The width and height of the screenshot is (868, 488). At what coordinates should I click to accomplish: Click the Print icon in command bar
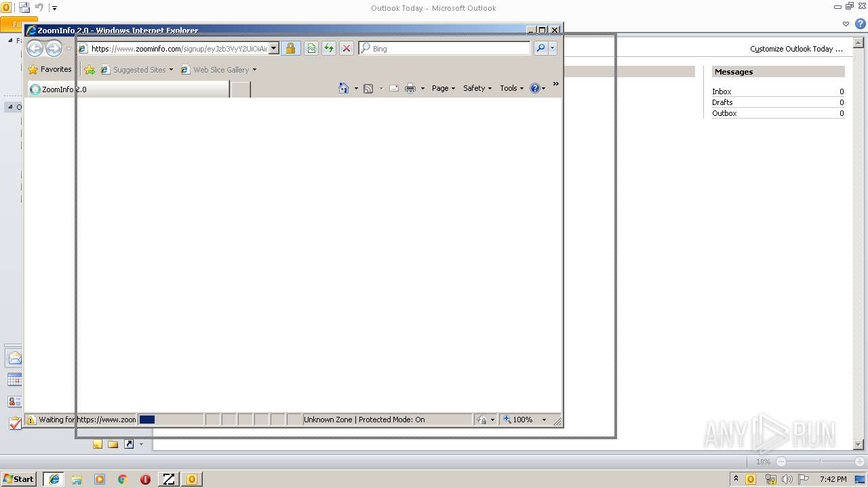point(410,88)
